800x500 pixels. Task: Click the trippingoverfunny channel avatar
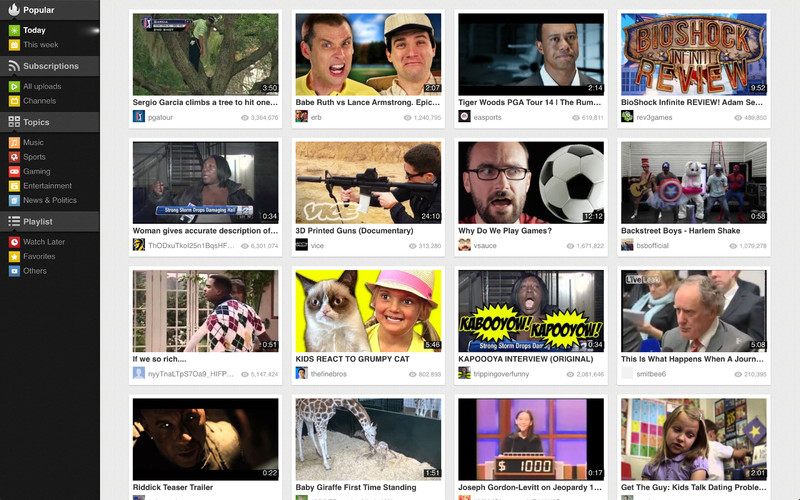pos(464,373)
